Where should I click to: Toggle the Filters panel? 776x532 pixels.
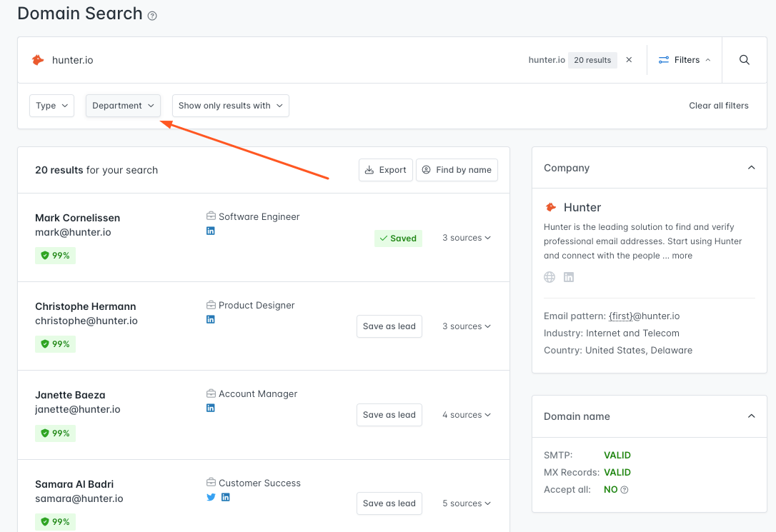[x=685, y=60]
